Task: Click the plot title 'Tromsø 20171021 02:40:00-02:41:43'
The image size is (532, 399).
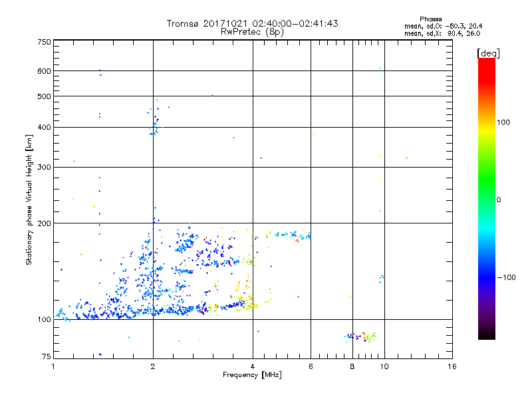Action: click(x=252, y=23)
